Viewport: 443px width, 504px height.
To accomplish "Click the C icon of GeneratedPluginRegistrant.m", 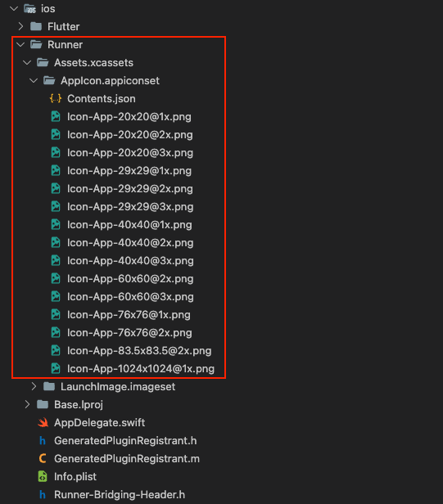I will [43, 458].
